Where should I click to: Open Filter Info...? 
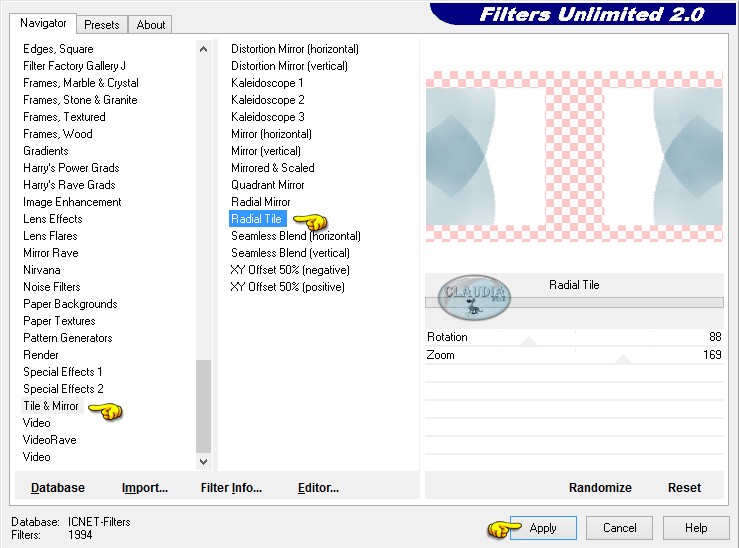pos(231,488)
